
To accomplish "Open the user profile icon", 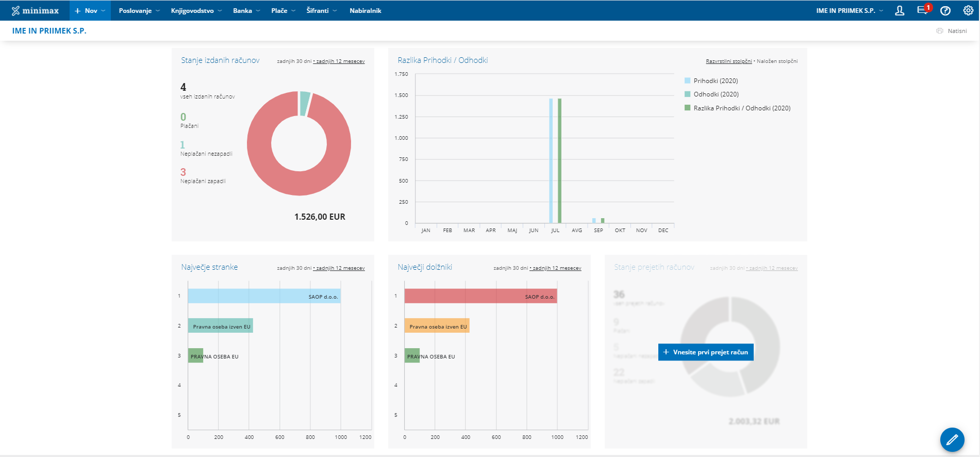I will tap(900, 11).
